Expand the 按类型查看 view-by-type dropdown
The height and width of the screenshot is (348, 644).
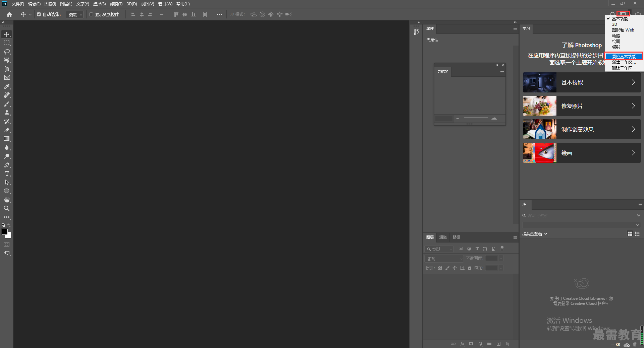[x=535, y=234]
